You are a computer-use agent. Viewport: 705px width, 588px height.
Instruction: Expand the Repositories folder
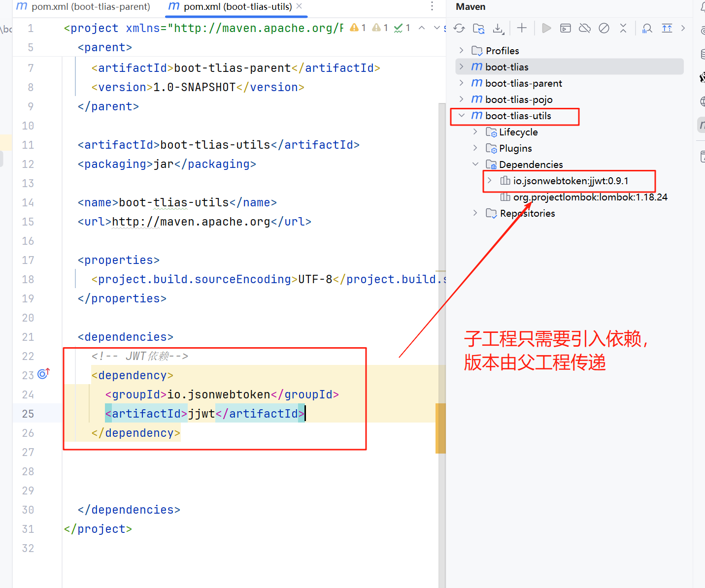coord(475,213)
